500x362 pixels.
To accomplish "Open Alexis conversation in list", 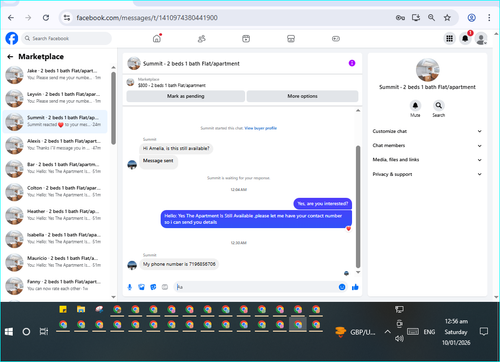I will pyautogui.click(x=55, y=145).
